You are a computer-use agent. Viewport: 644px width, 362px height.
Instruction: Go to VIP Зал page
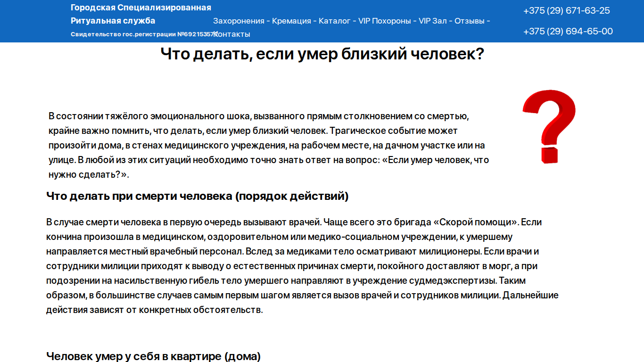(433, 21)
